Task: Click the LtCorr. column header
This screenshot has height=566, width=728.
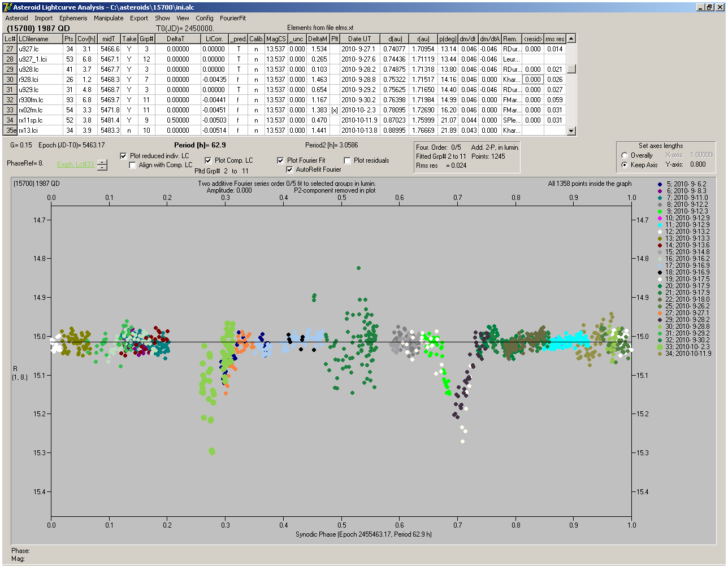Action: (214, 39)
